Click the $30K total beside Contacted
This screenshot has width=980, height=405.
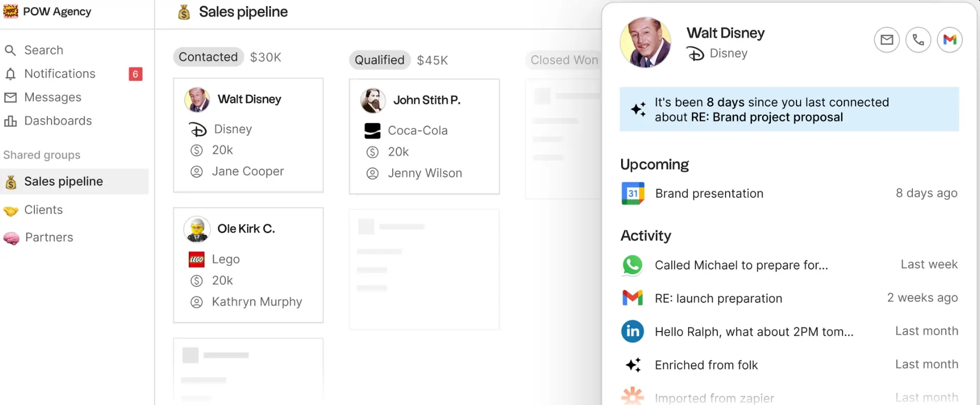click(x=266, y=57)
